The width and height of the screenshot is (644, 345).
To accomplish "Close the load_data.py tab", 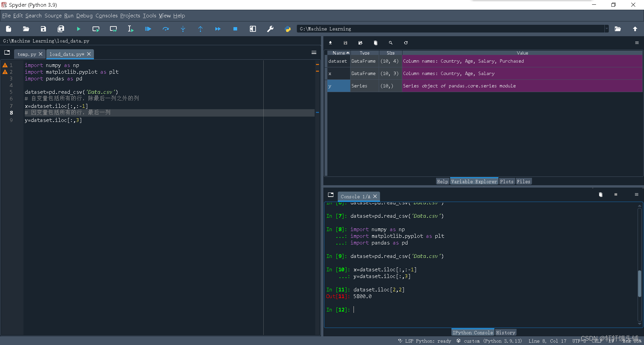I will [89, 54].
